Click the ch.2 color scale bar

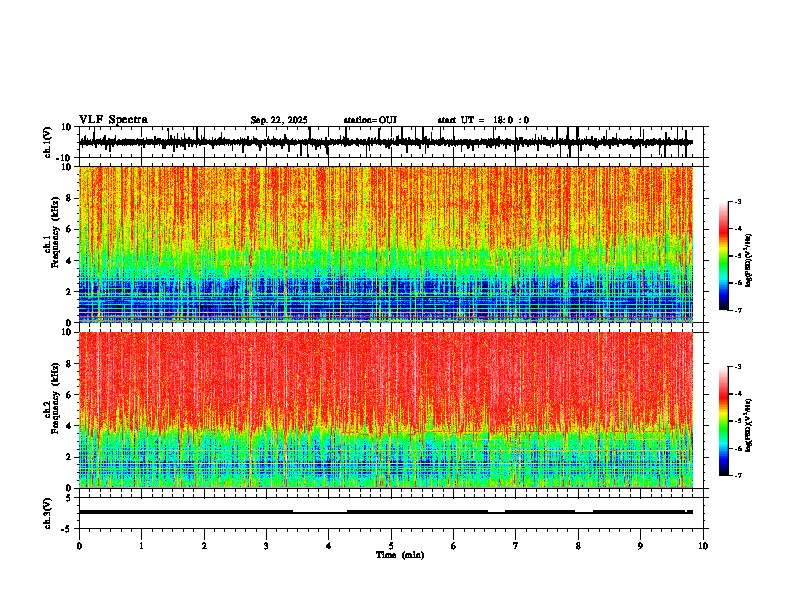click(723, 421)
